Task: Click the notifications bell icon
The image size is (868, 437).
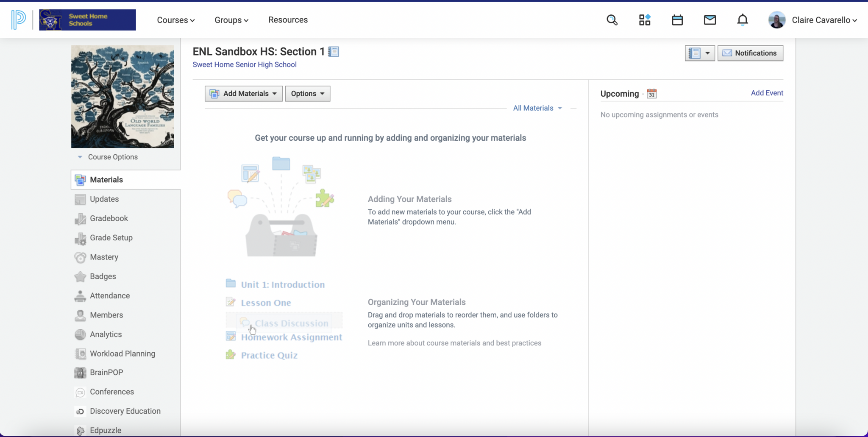Action: (x=742, y=20)
